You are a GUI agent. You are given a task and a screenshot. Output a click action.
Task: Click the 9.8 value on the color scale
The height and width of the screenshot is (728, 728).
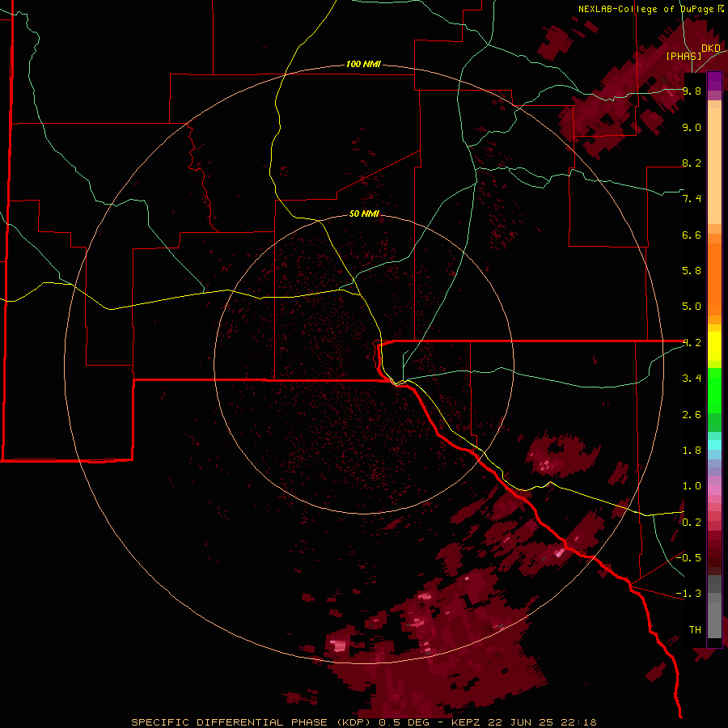tap(692, 91)
